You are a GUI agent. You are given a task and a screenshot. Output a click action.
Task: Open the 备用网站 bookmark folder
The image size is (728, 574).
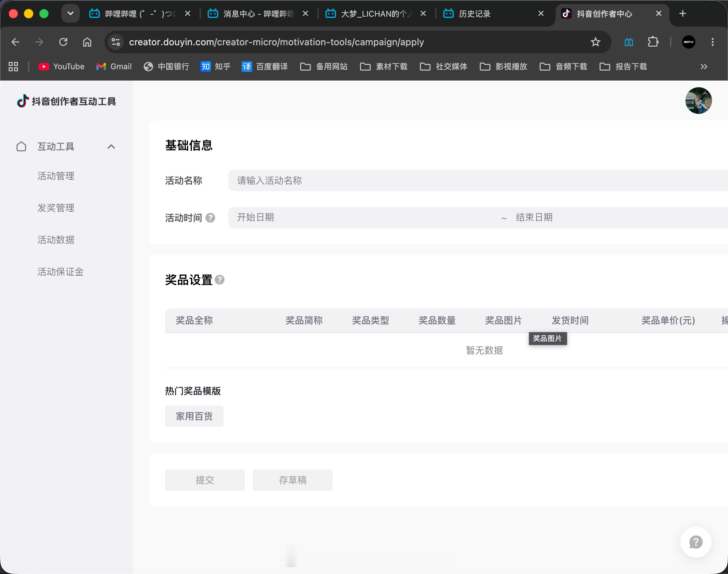[324, 67]
